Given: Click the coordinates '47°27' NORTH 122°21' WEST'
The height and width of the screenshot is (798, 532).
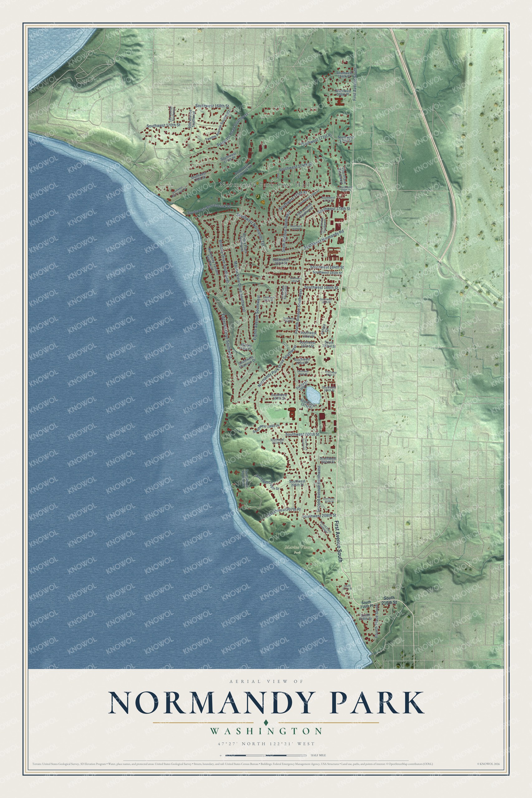Looking at the screenshot, I should (x=266, y=744).
